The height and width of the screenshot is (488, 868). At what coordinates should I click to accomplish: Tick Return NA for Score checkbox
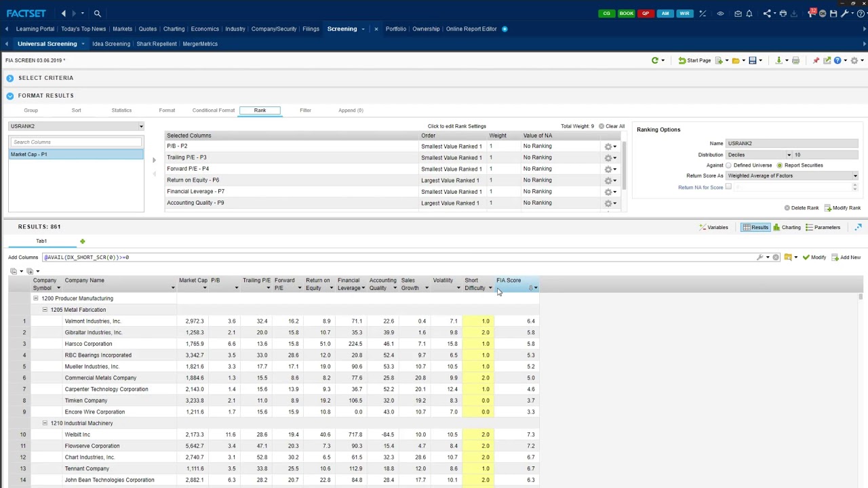click(x=728, y=187)
